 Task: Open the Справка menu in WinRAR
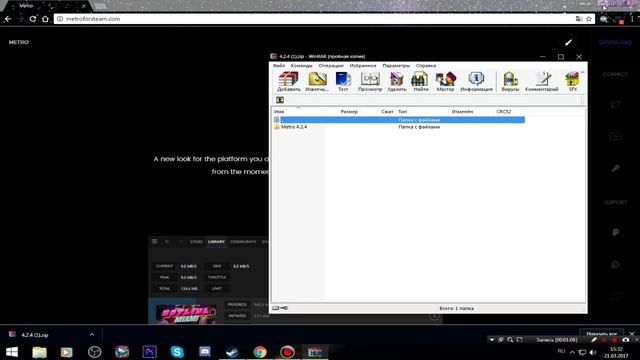(x=426, y=65)
